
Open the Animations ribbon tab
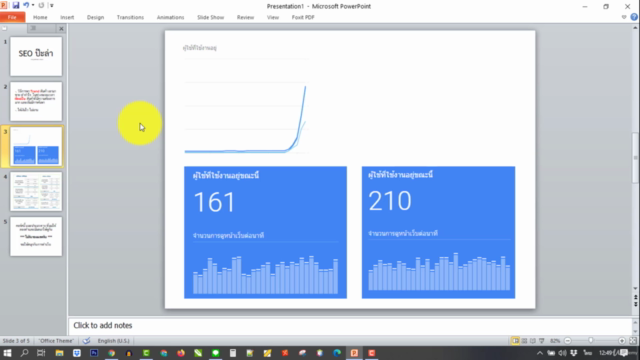170,17
